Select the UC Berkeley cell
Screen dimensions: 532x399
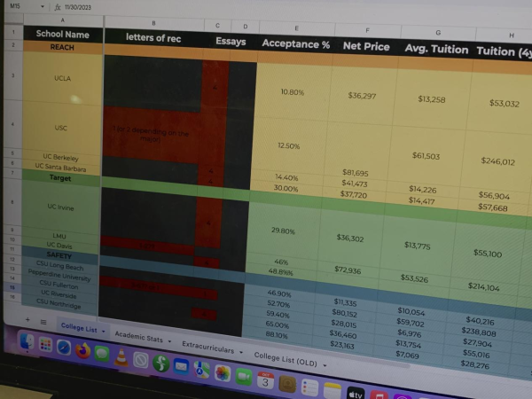[60, 158]
